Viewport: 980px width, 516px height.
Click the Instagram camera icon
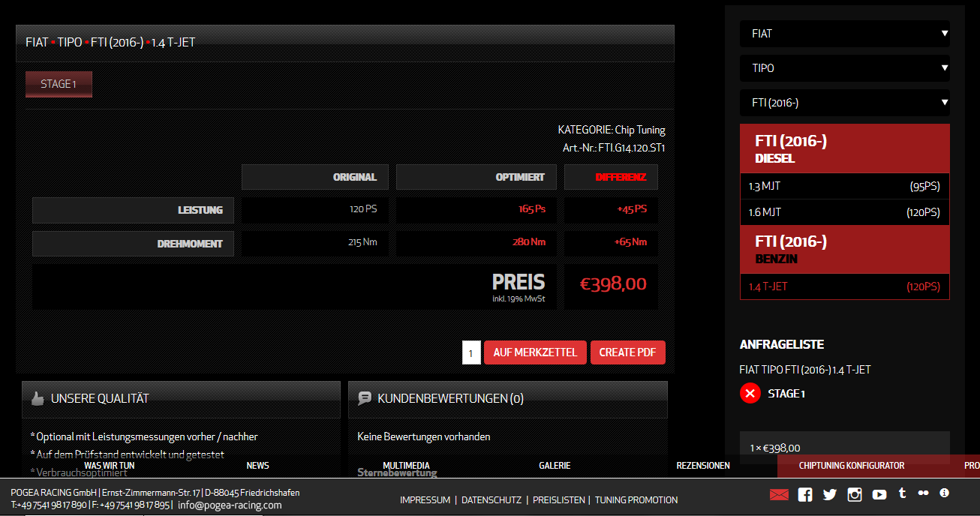pyautogui.click(x=855, y=494)
